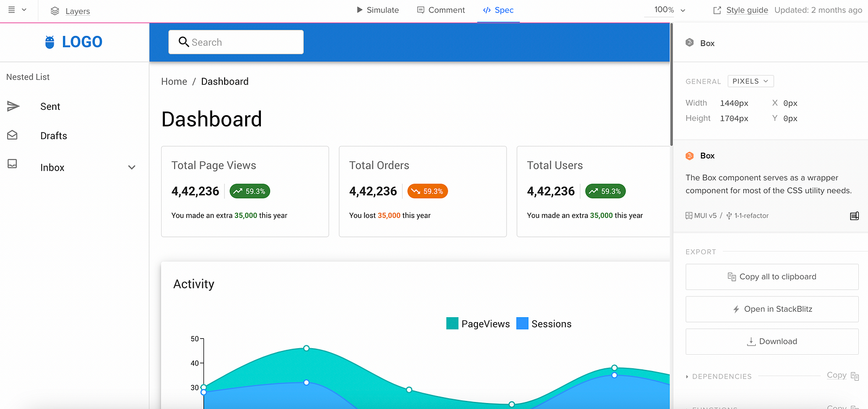Open the PIXELS units dropdown

pyautogui.click(x=750, y=81)
